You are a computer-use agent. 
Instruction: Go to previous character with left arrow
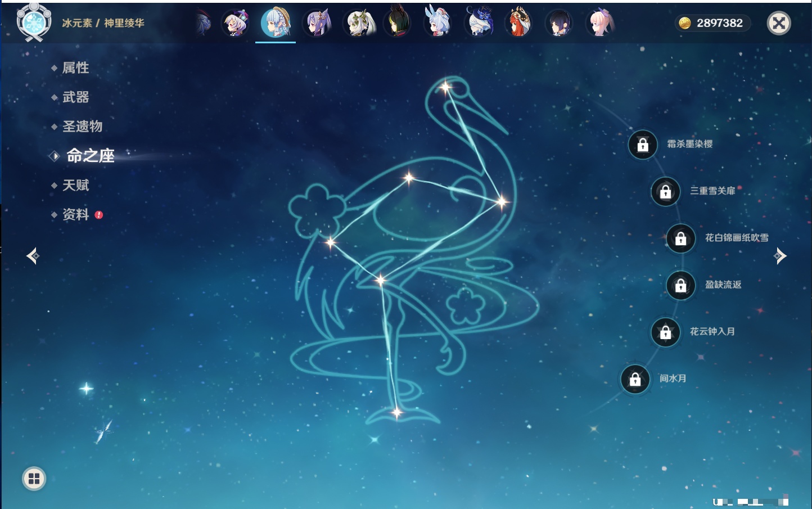(x=33, y=256)
